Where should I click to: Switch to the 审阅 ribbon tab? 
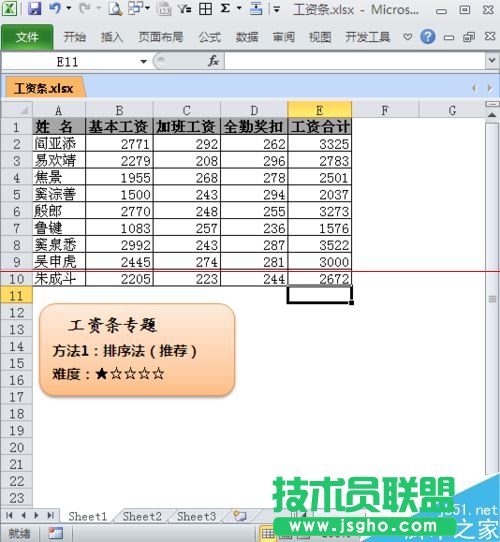point(284,37)
